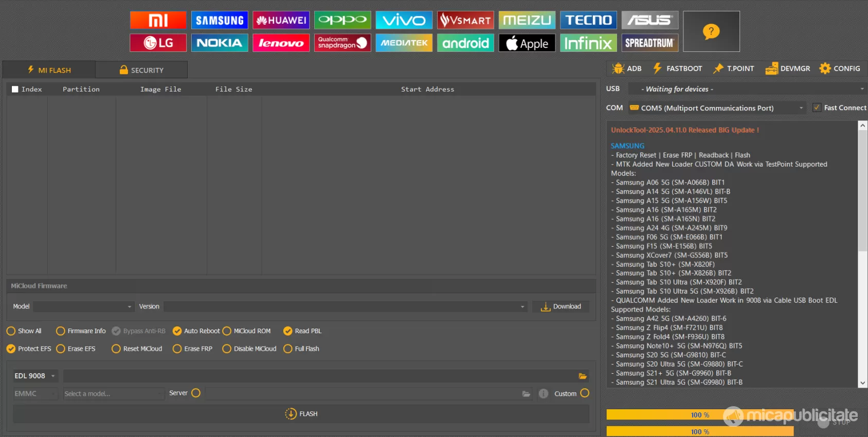Select the Tecno brand logo
This screenshot has height=437, width=868.
click(588, 20)
